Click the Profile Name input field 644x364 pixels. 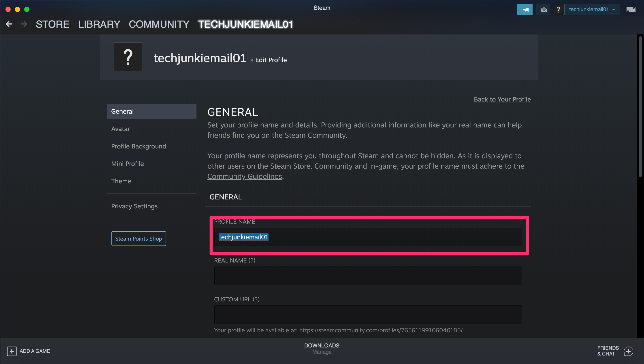point(369,237)
